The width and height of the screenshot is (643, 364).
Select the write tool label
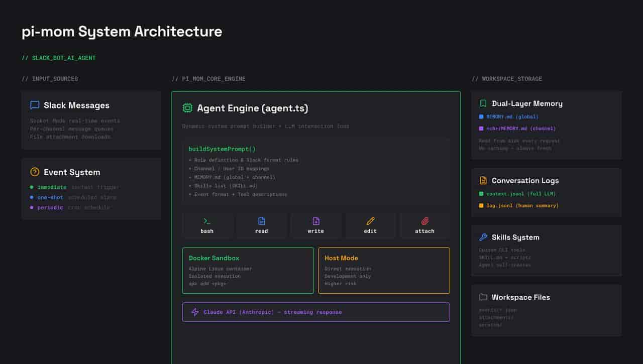tap(316, 231)
